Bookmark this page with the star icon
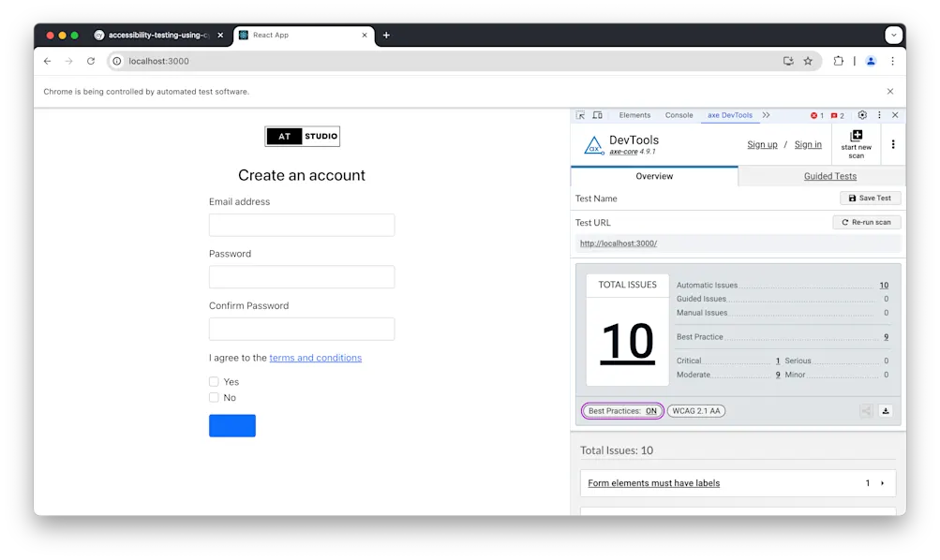Viewport: 940px width, 560px height. [808, 61]
